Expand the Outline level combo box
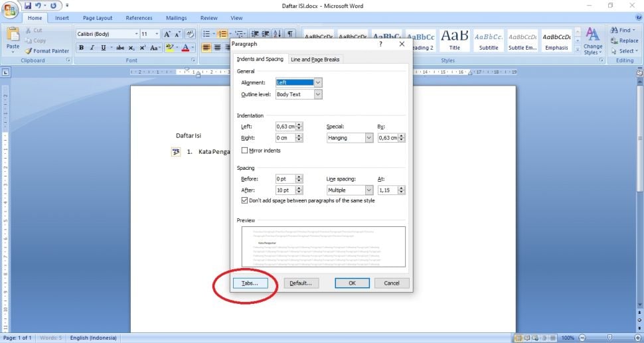The image size is (644, 343). click(x=318, y=94)
